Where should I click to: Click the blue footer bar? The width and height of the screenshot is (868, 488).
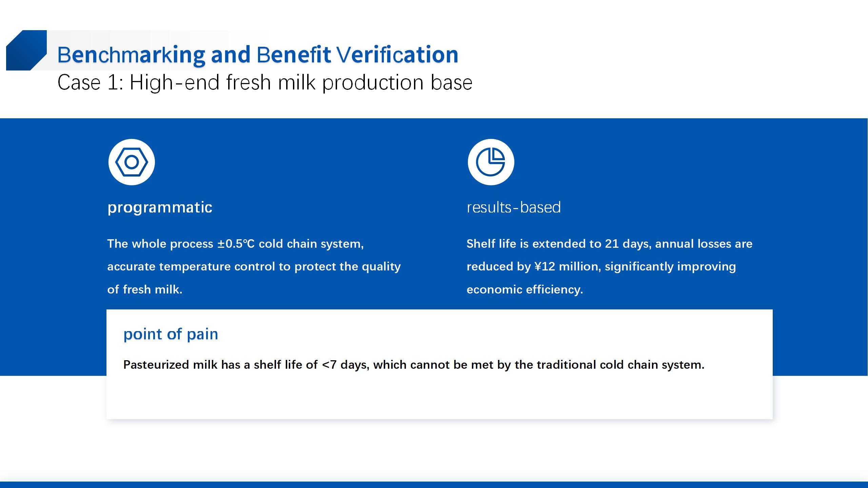[434, 485]
